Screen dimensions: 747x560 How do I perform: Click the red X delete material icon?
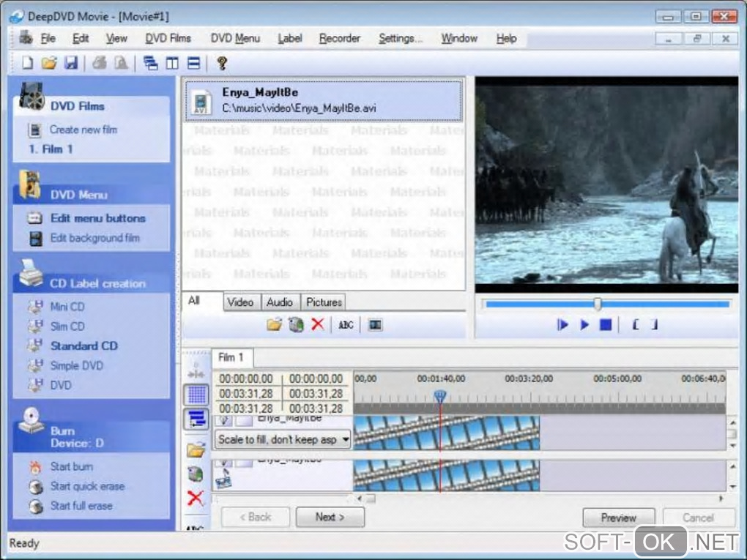coord(318,325)
